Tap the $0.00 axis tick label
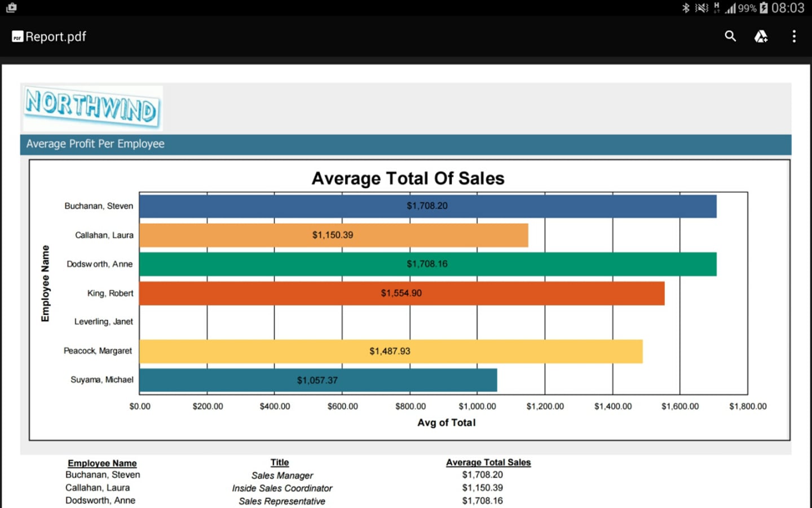This screenshot has height=508, width=812. click(140, 406)
